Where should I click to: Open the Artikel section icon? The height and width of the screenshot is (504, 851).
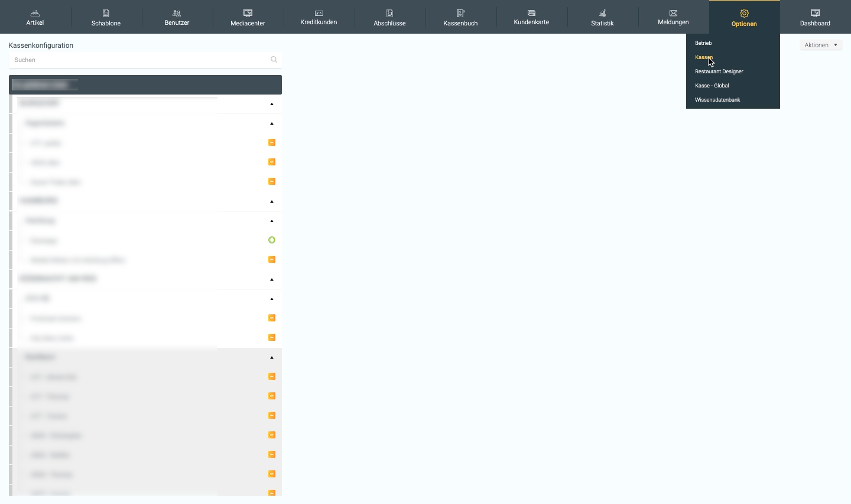pyautogui.click(x=35, y=13)
